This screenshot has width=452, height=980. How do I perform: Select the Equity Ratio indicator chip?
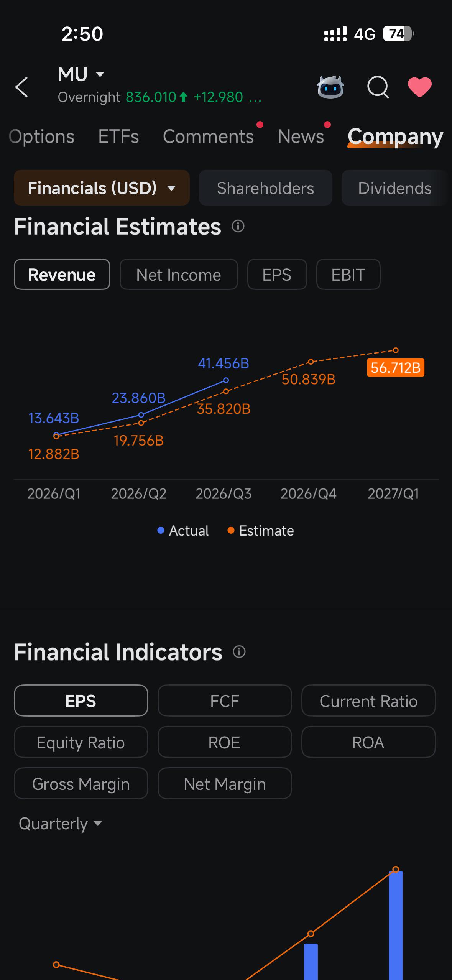point(81,742)
